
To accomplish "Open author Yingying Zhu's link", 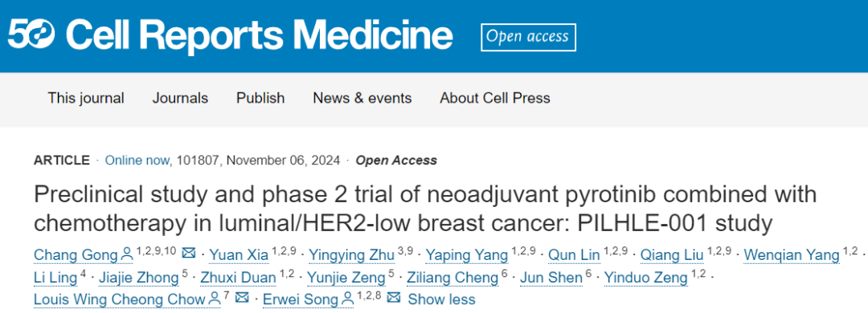I will (x=351, y=255).
